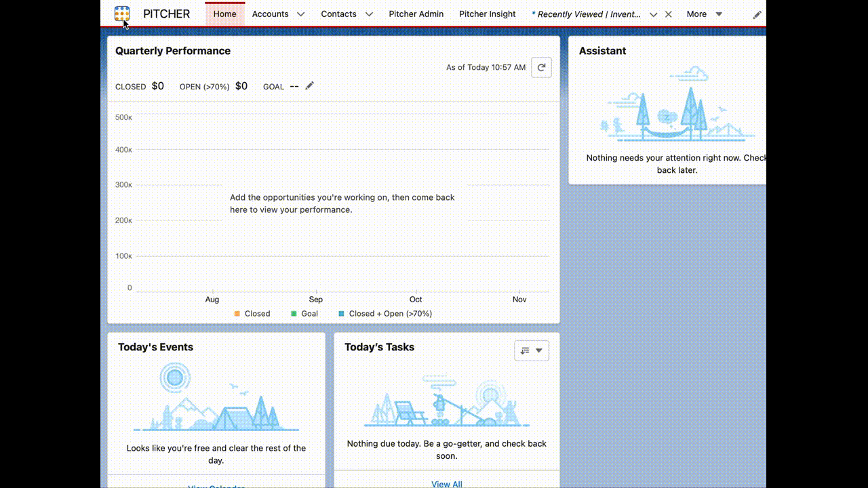Click the pencil icon in navigation bar
Image resolution: width=868 pixels, height=488 pixels.
757,14
